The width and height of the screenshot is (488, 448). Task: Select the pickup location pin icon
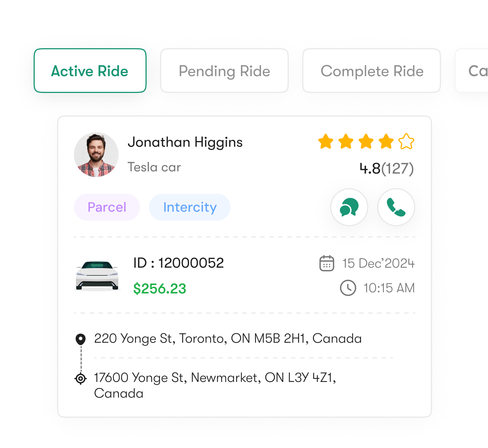(81, 339)
